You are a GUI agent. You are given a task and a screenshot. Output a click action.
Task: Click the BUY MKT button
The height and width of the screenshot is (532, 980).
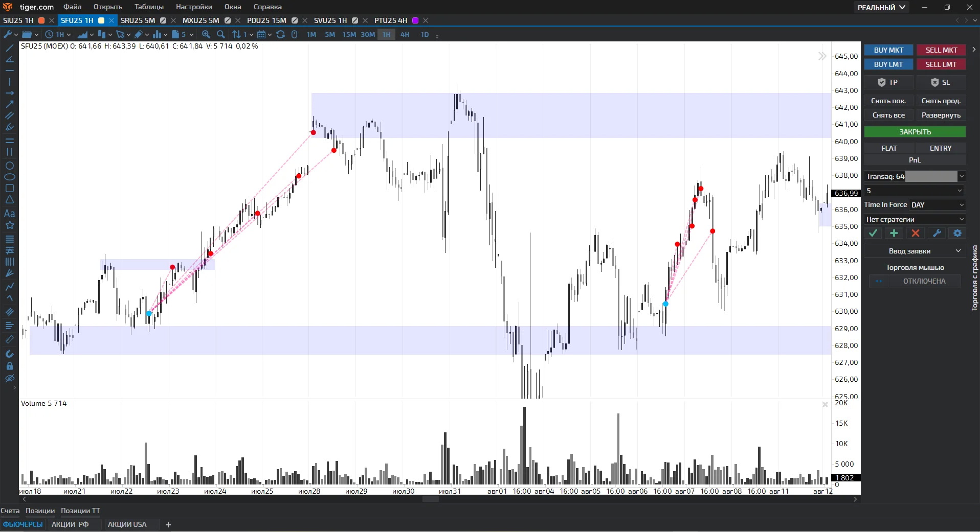(x=888, y=50)
